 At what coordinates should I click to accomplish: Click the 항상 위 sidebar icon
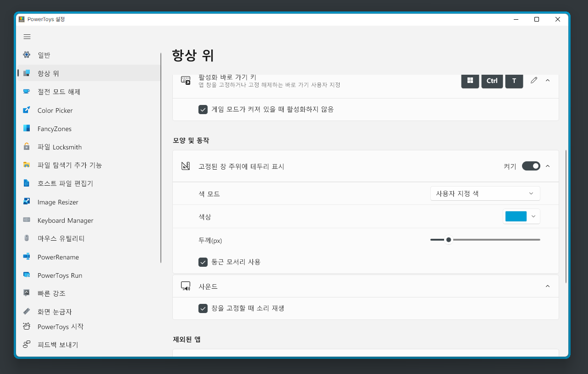[27, 73]
